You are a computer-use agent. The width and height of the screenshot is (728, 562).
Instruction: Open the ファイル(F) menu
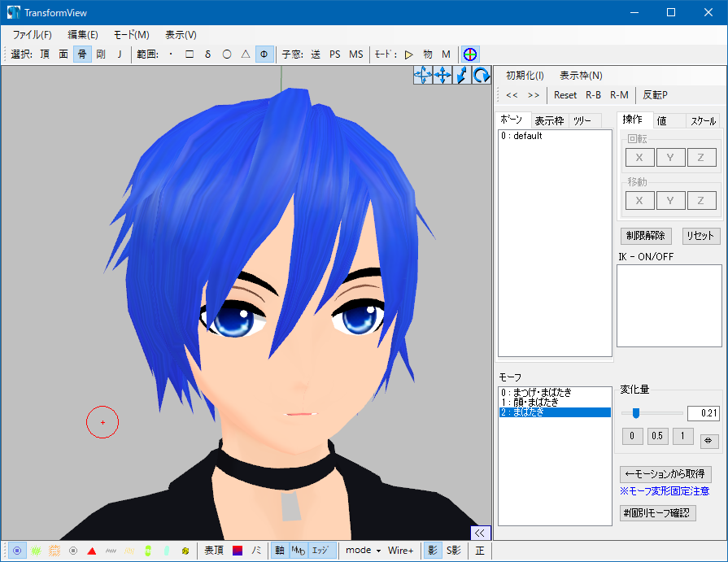[32, 35]
